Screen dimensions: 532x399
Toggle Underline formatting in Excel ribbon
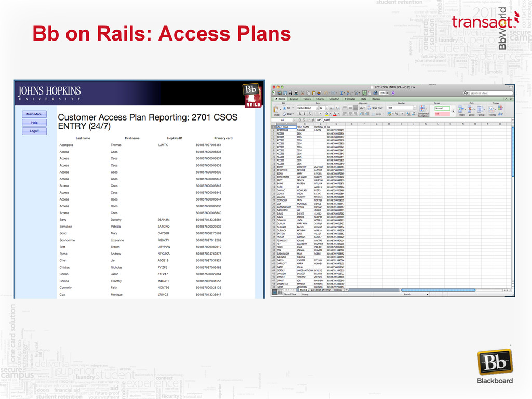tap(310, 114)
